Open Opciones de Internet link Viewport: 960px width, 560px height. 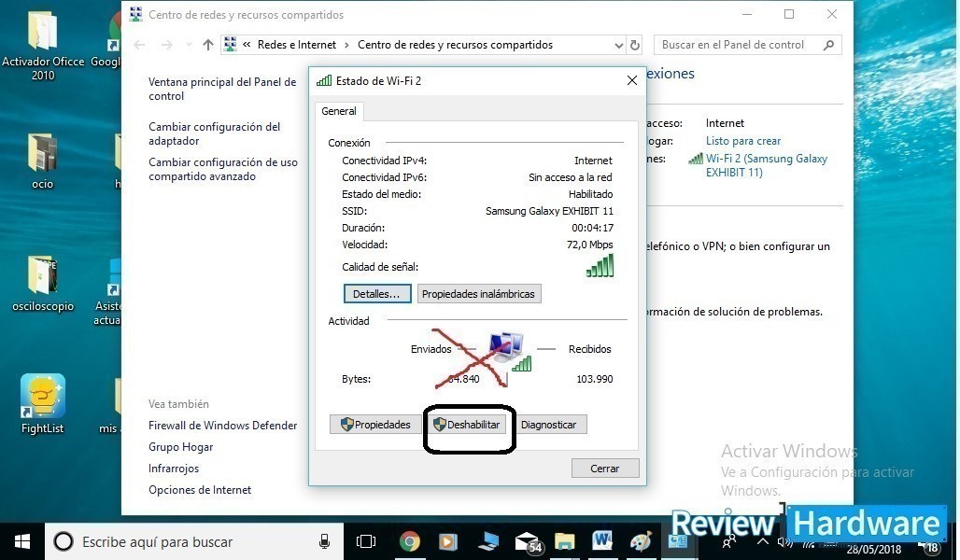click(200, 490)
